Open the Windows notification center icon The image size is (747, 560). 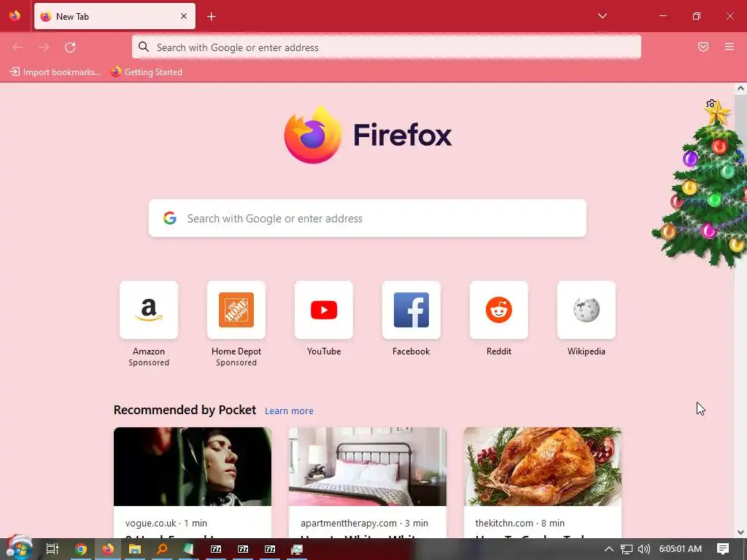click(723, 549)
